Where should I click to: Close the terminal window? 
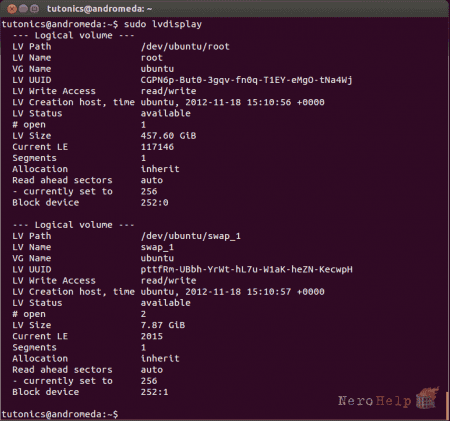(x=12, y=8)
